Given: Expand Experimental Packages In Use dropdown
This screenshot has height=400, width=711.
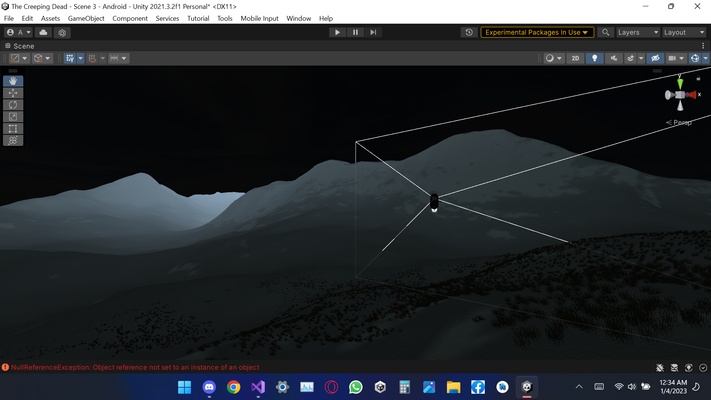Looking at the screenshot, I should (537, 32).
